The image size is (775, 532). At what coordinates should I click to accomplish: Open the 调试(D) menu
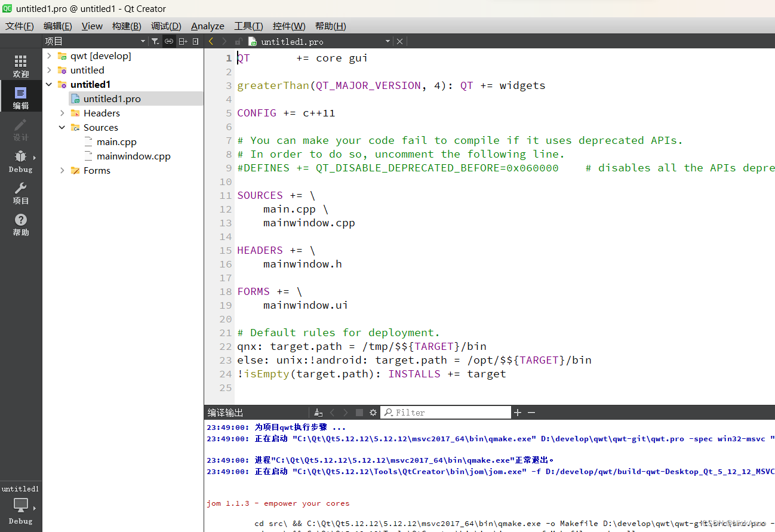166,26
